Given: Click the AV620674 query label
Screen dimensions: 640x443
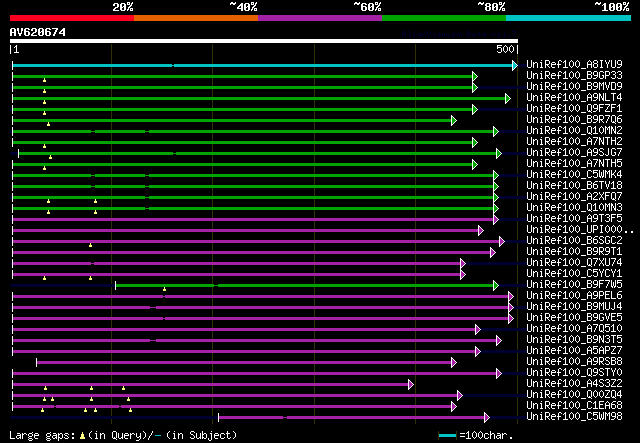Looking at the screenshot, I should (38, 32).
